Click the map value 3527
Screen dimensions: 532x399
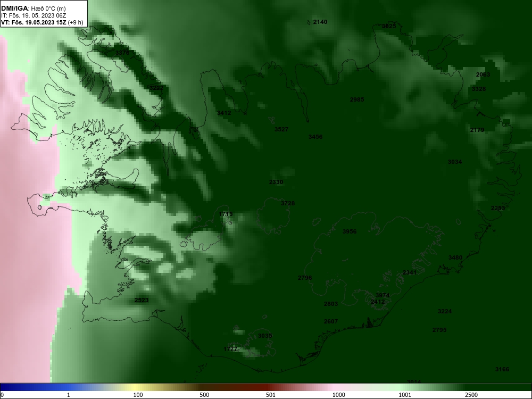281,129
